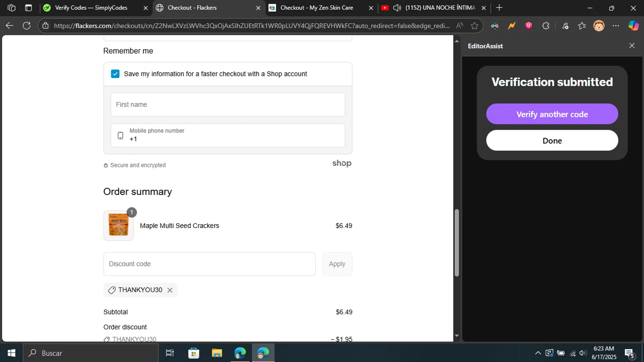Click the Subtotal $6.49 amount
The height and width of the screenshot is (362, 644).
tap(344, 312)
